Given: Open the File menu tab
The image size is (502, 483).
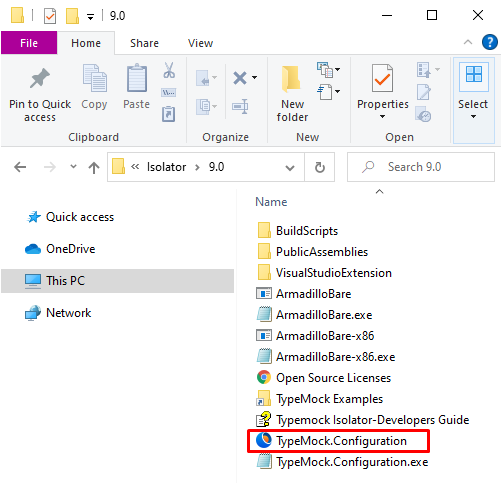Looking at the screenshot, I should click(x=29, y=43).
